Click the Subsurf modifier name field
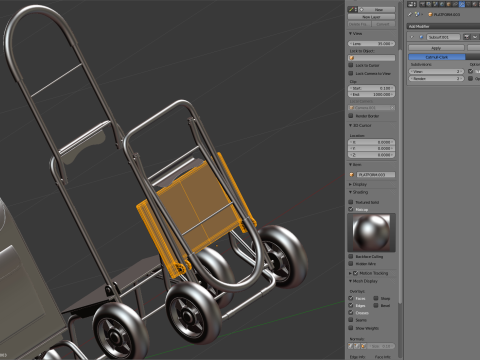Image resolution: width=480 pixels, height=360 pixels. (x=444, y=37)
